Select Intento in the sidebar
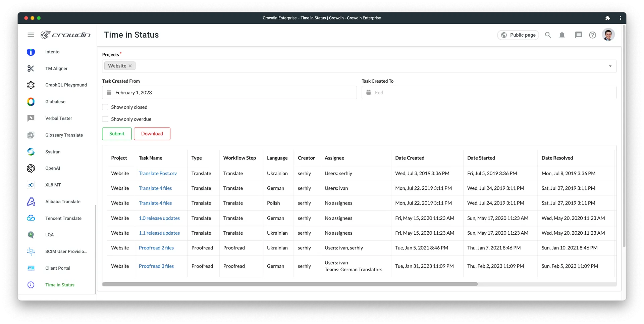This screenshot has height=324, width=644. (52, 52)
